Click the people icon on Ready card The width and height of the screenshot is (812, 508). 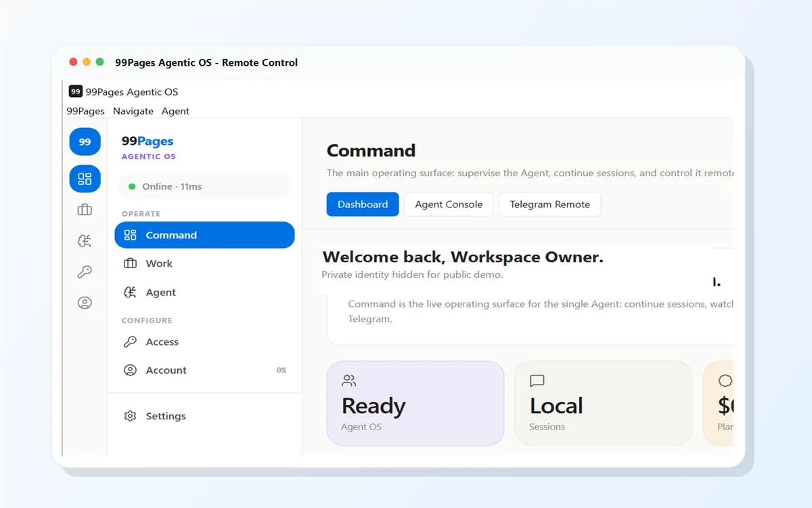coord(349,381)
